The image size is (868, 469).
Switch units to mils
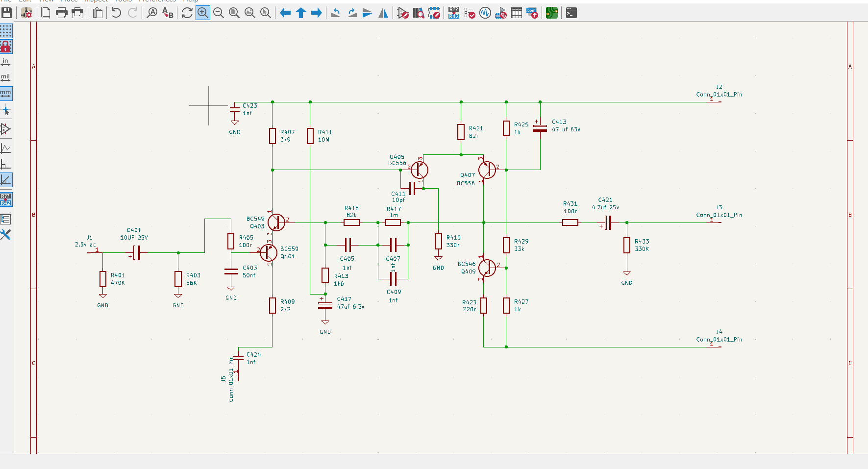click(x=6, y=78)
